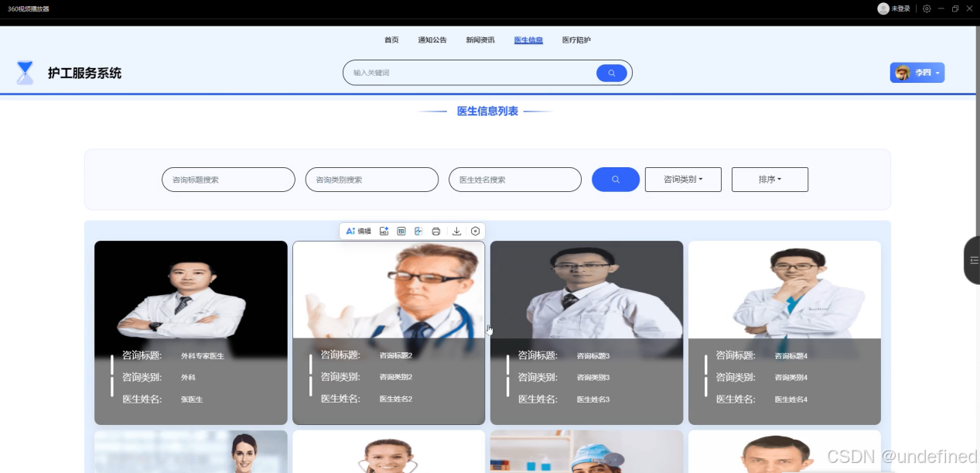980x473 pixels.
Task: Click the 护工服务系统 title text
Action: pos(84,74)
